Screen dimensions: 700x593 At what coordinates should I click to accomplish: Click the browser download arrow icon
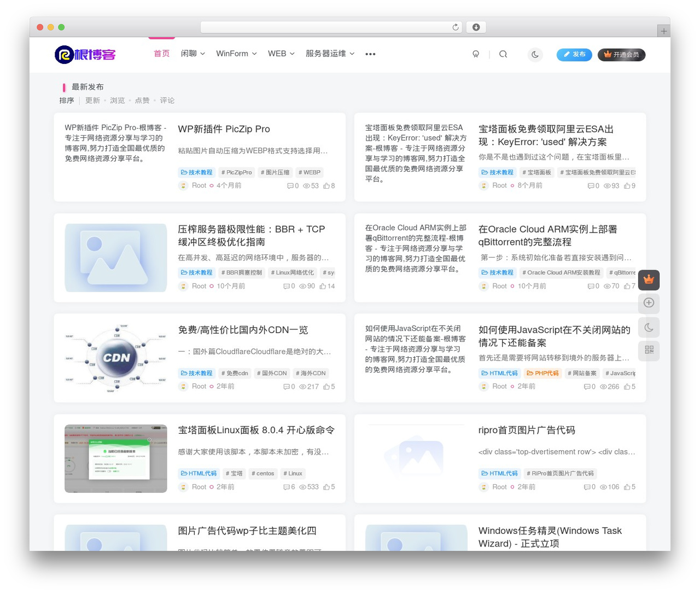click(x=476, y=27)
